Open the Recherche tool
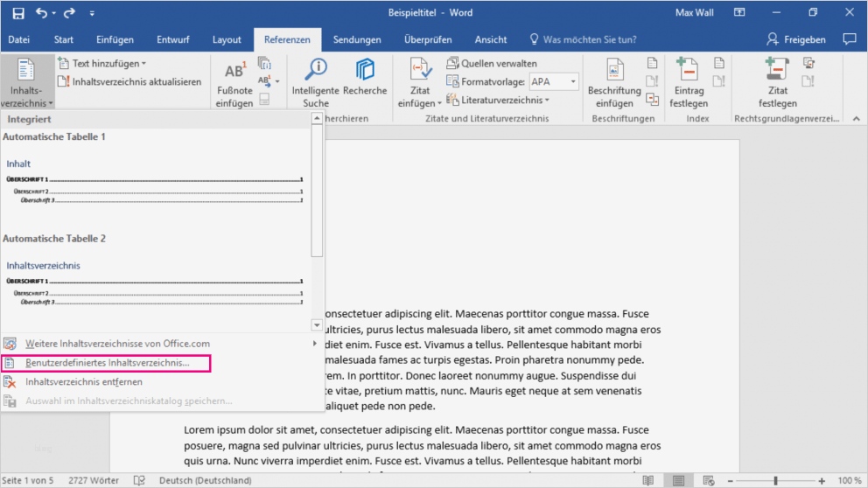This screenshot has height=488, width=868. pos(365,78)
